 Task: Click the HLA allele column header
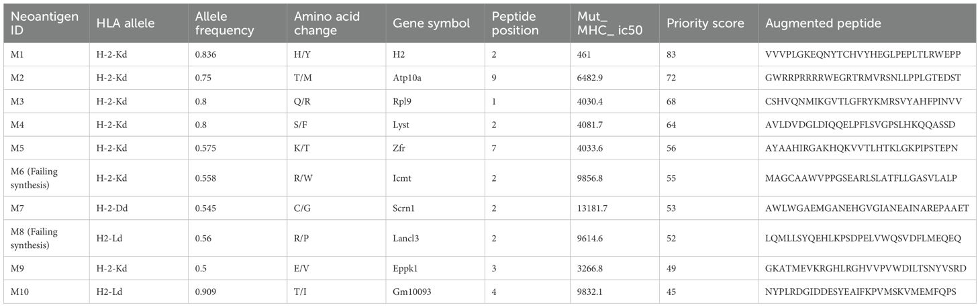click(x=126, y=23)
